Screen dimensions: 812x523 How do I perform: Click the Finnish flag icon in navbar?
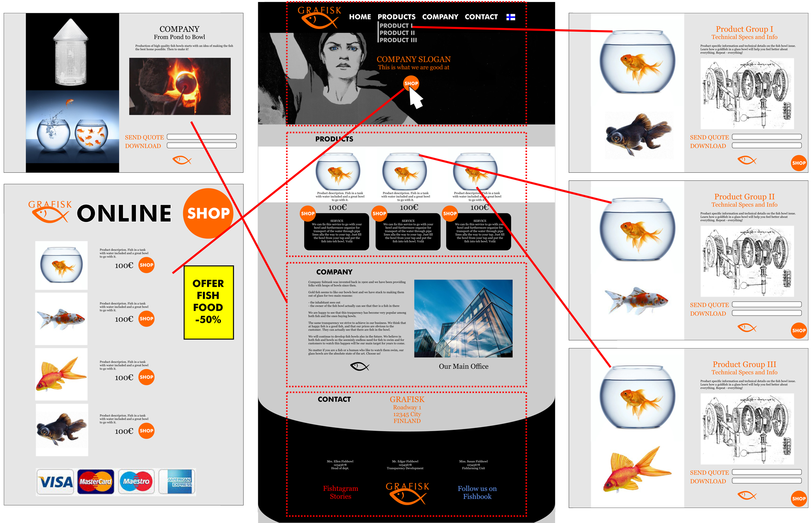click(x=511, y=17)
